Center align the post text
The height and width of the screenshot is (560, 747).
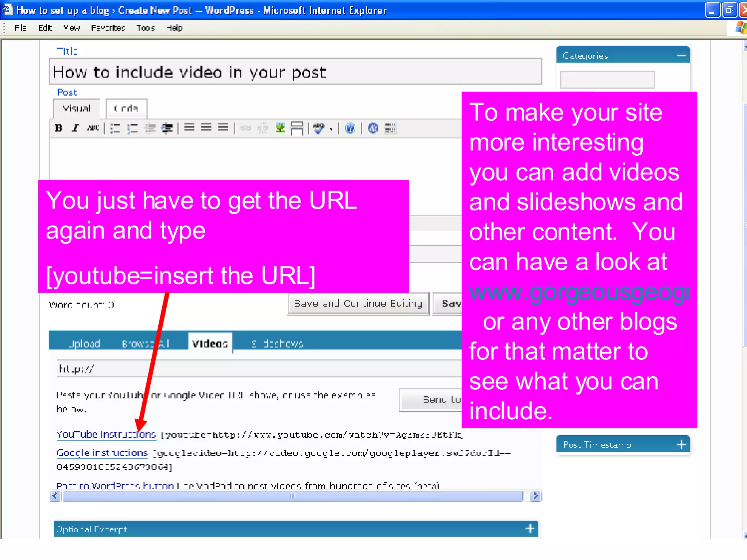pos(206,127)
